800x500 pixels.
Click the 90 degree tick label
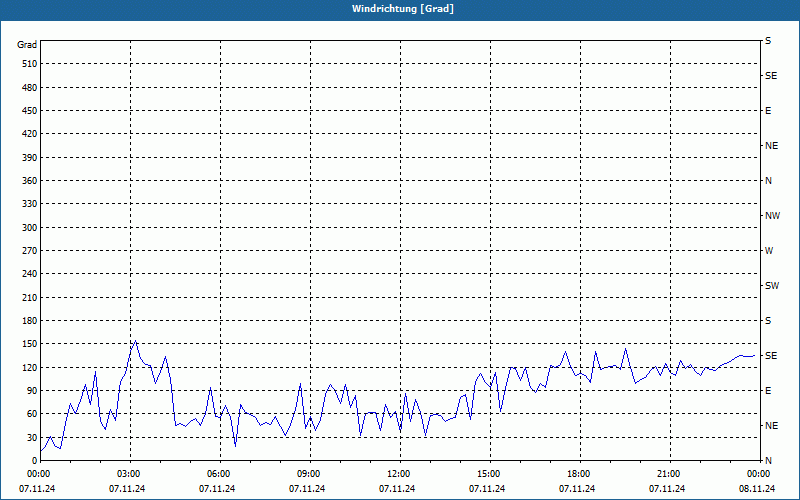click(x=30, y=391)
